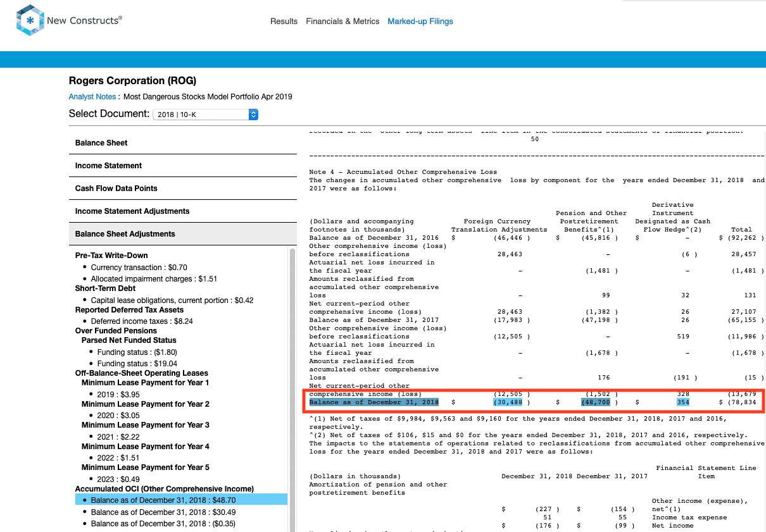Image resolution: width=766 pixels, height=532 pixels.
Task: Select the 2021 : $2.22 lease payment
Action: pyautogui.click(x=118, y=437)
